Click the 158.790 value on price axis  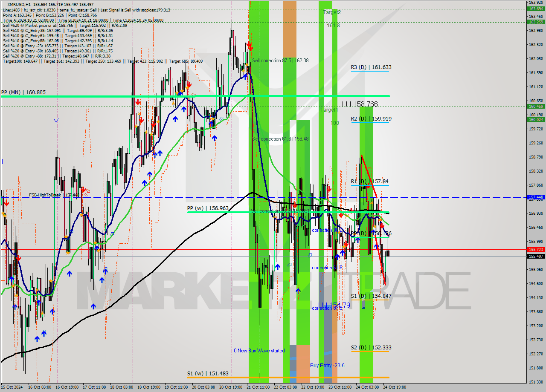tap(536, 157)
